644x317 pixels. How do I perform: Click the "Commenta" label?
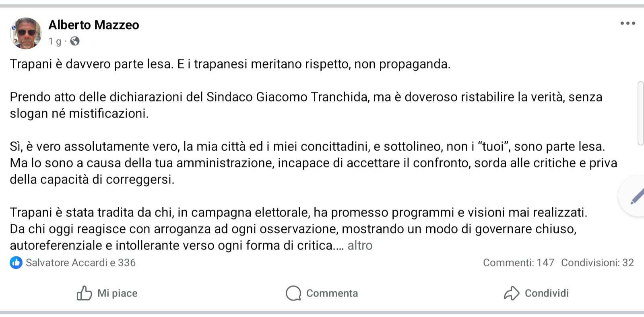[332, 293]
